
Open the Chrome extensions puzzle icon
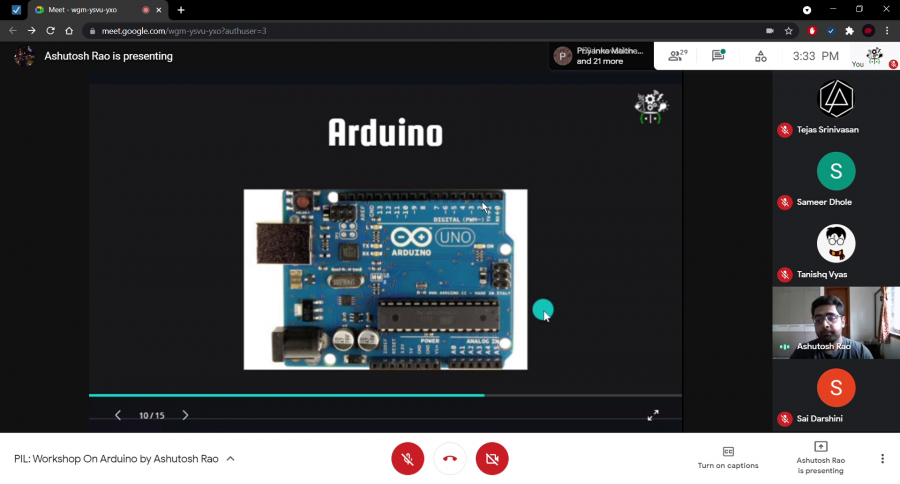point(849,31)
